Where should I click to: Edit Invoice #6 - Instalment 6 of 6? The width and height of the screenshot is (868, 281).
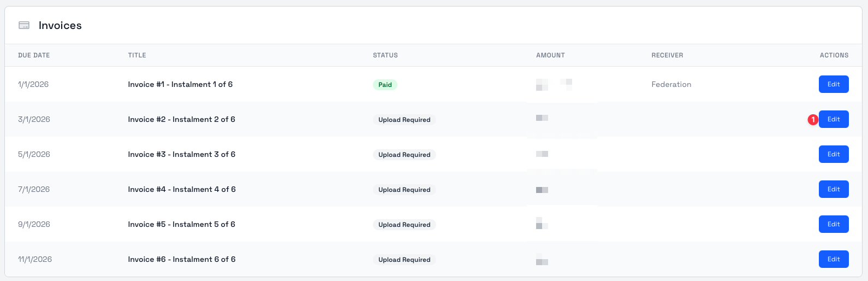(x=833, y=259)
